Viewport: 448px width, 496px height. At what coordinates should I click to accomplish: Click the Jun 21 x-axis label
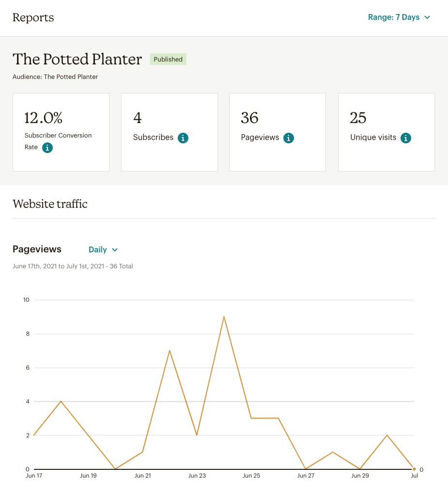point(142,476)
